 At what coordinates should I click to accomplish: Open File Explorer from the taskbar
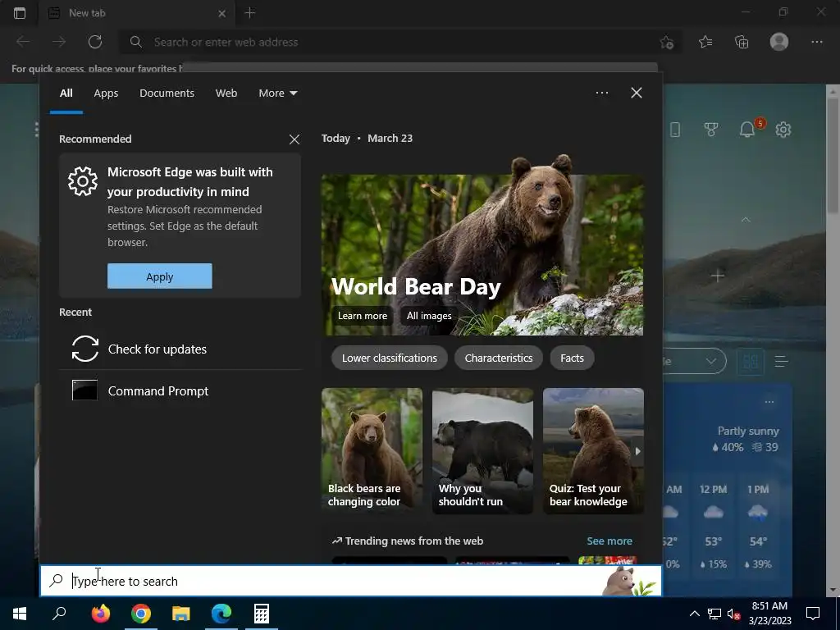[181, 614]
